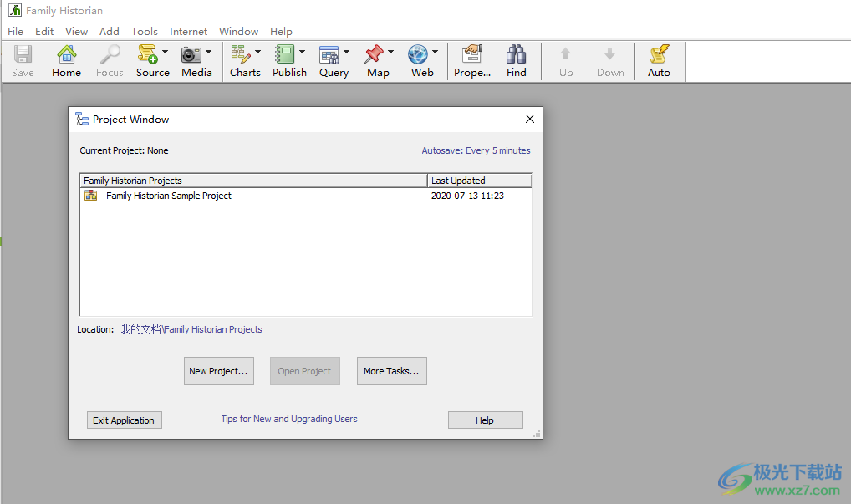Go to Home in the toolbar

(66, 55)
